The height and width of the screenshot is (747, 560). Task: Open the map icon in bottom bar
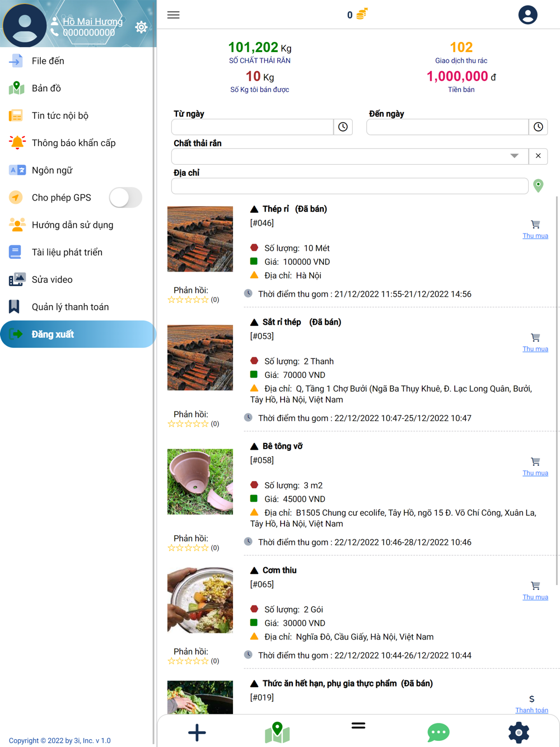(277, 732)
